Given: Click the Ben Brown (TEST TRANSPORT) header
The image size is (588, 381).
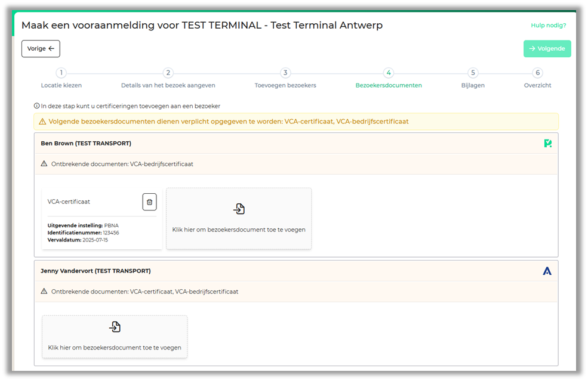Looking at the screenshot, I should [86, 143].
